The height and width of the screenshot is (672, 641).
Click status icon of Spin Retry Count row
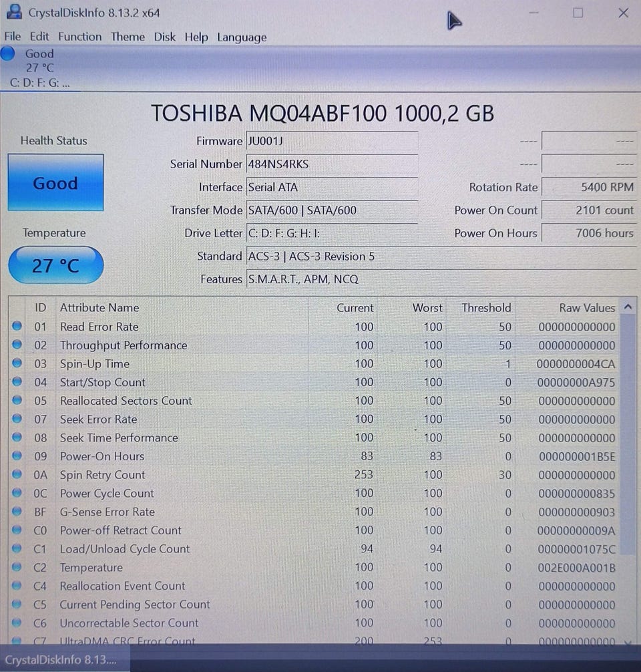(17, 474)
